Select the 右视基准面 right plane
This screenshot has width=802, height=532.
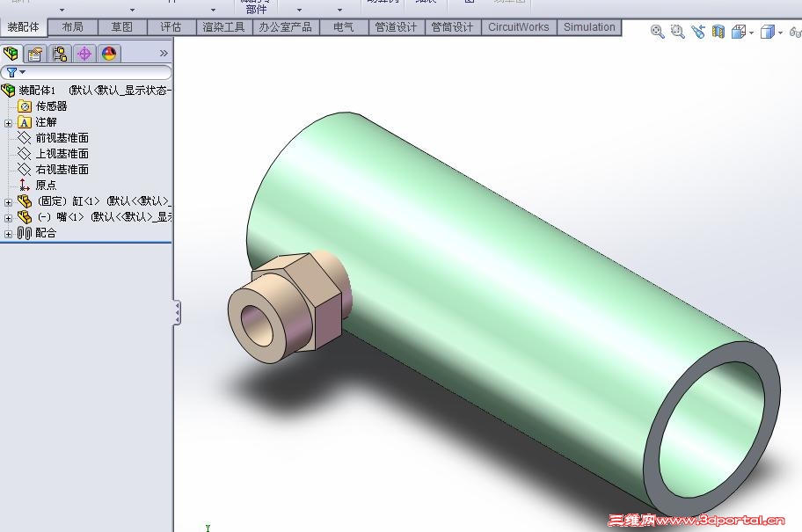(x=62, y=170)
